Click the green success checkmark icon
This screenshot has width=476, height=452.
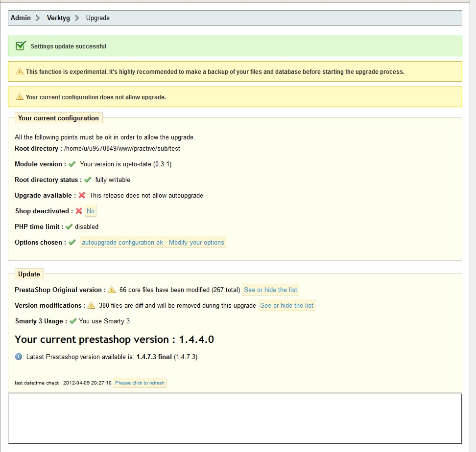[x=21, y=46]
